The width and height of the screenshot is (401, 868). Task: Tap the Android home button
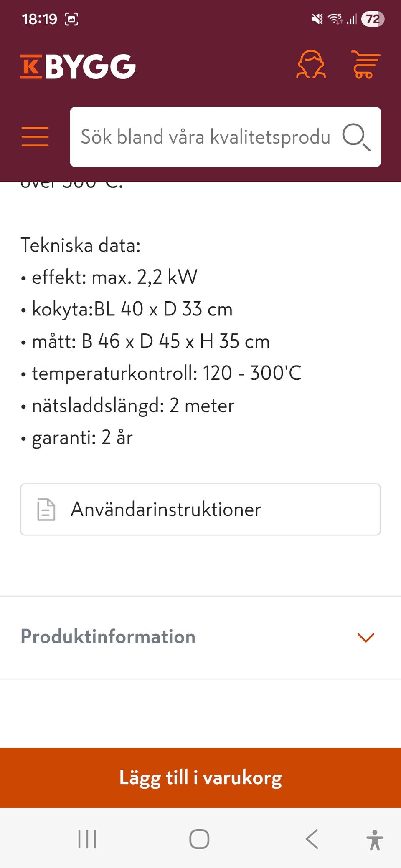click(199, 839)
